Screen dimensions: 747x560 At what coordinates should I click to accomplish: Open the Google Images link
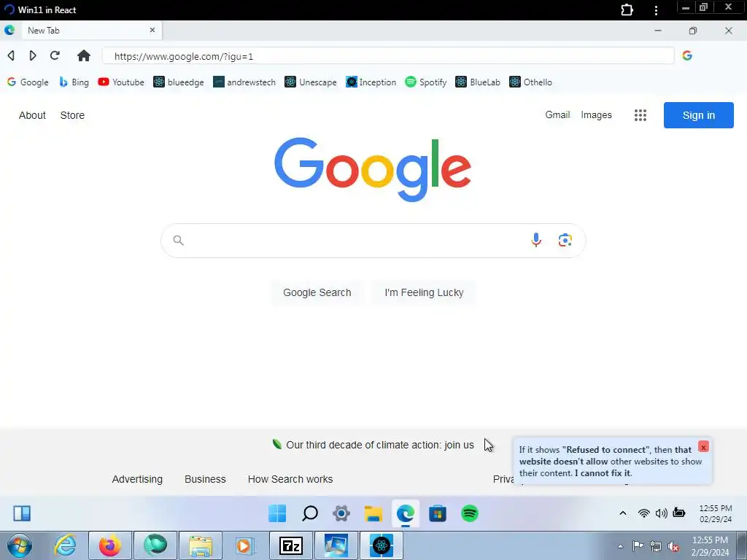pos(596,114)
